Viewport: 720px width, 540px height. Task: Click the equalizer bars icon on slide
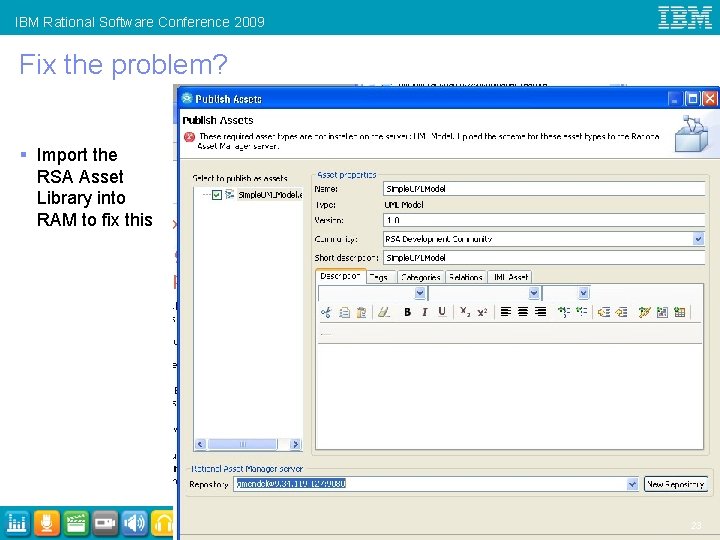[x=17, y=523]
